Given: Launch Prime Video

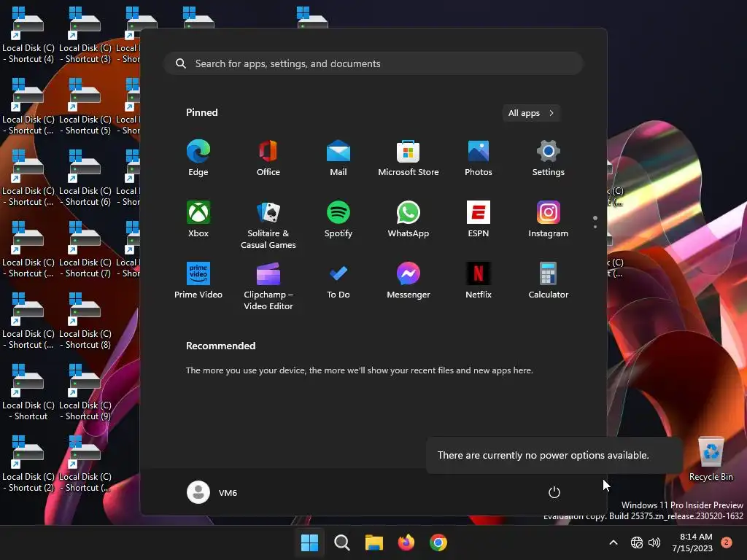Looking at the screenshot, I should pos(198,281).
